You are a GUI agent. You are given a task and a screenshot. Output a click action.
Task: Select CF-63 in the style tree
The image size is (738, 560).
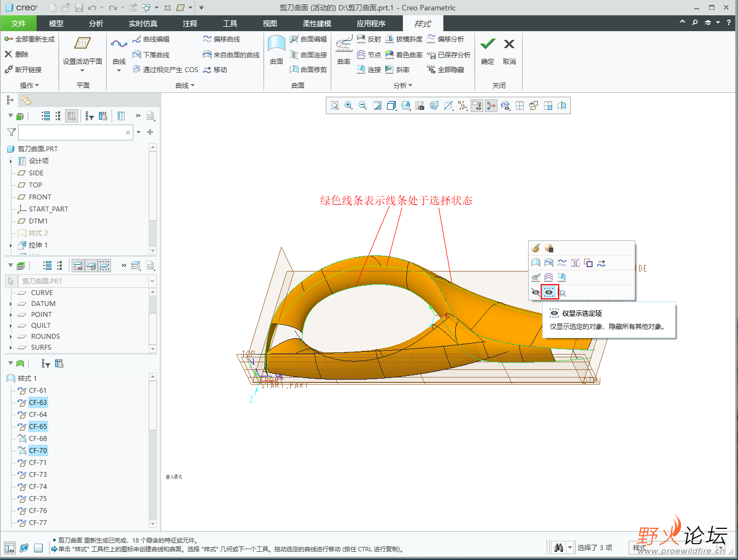(x=38, y=403)
